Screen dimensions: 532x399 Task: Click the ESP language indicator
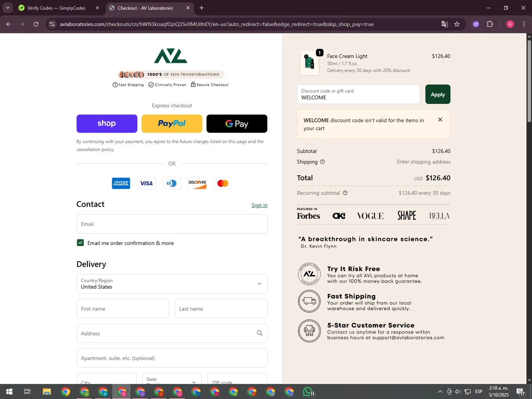click(x=478, y=392)
